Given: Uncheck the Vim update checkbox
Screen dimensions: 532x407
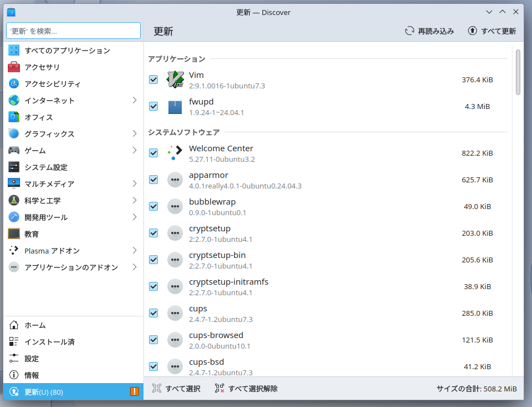Looking at the screenshot, I should coord(153,80).
